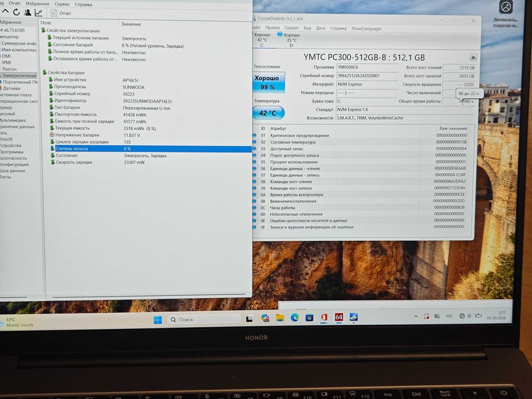Click the status dot of attribute 0C
This screenshot has width=532, height=399.
254,207
